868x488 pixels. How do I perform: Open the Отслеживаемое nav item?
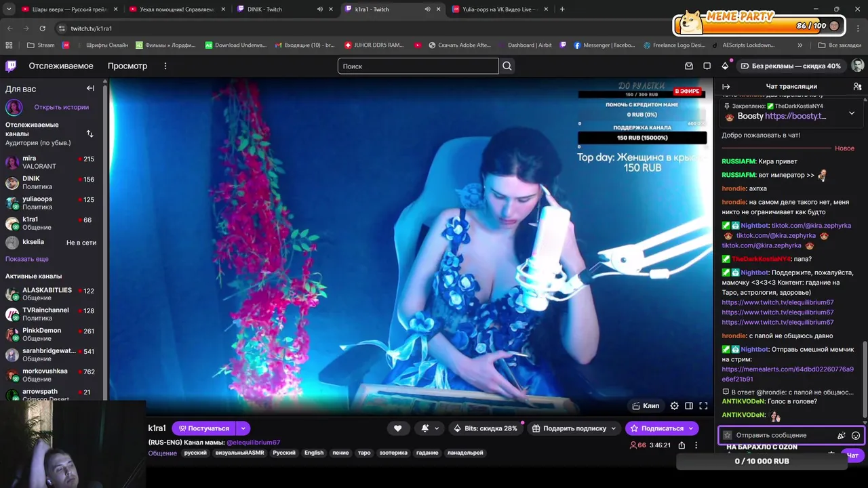tap(61, 66)
